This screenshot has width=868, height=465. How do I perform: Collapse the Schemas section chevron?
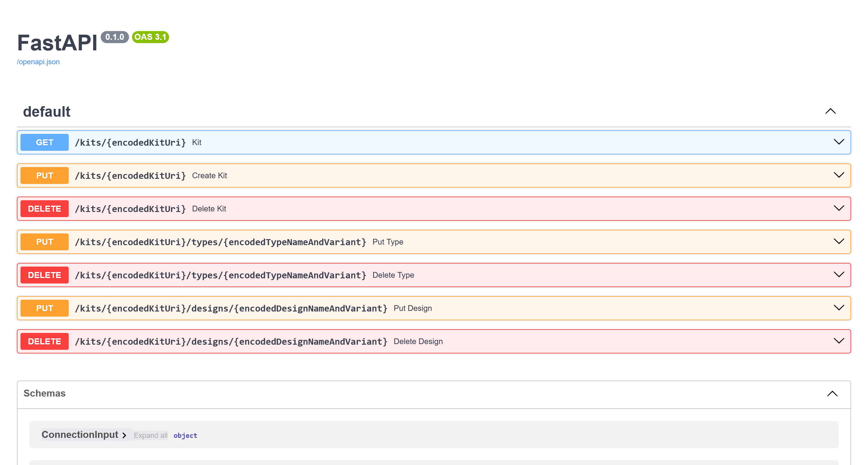coord(832,394)
